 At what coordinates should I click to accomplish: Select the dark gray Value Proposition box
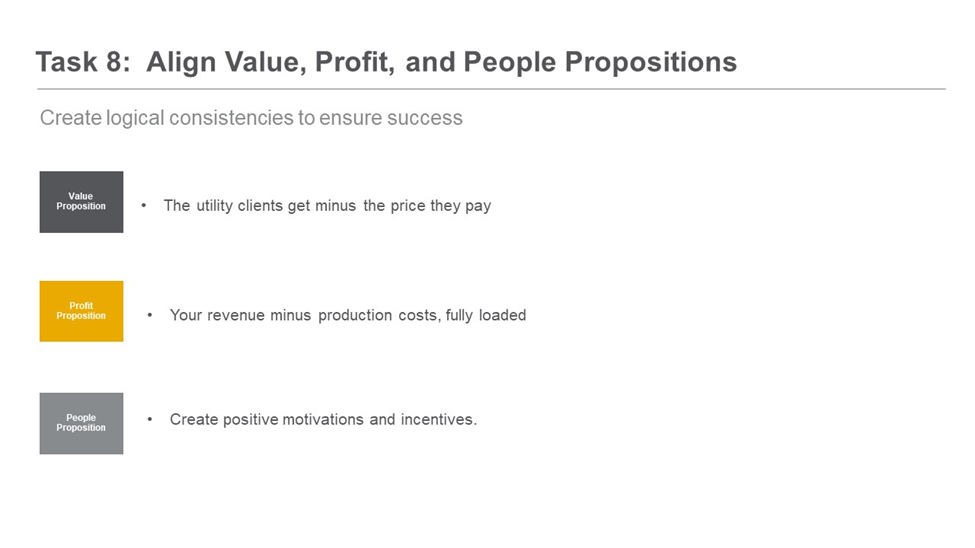(x=81, y=202)
